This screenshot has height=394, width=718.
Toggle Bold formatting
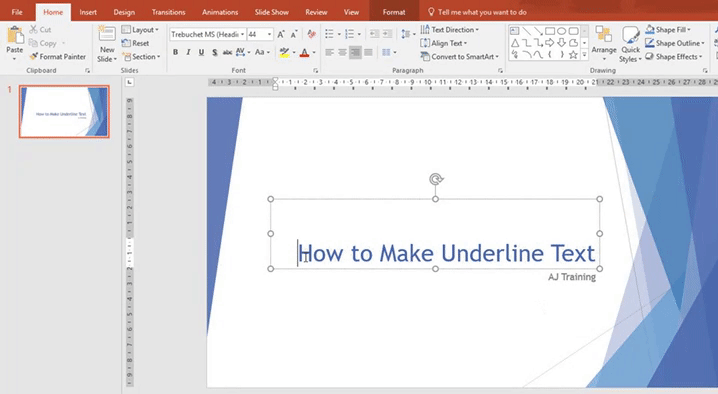pos(175,53)
